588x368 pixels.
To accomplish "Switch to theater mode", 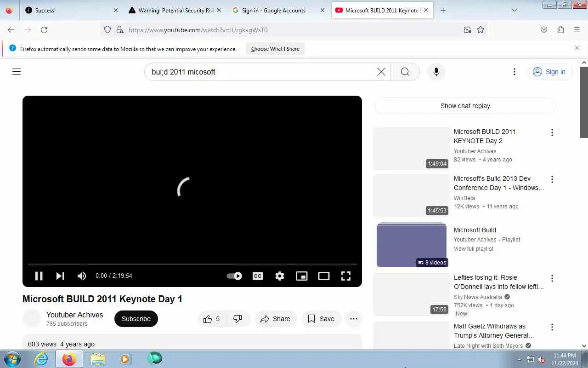I will (x=324, y=276).
